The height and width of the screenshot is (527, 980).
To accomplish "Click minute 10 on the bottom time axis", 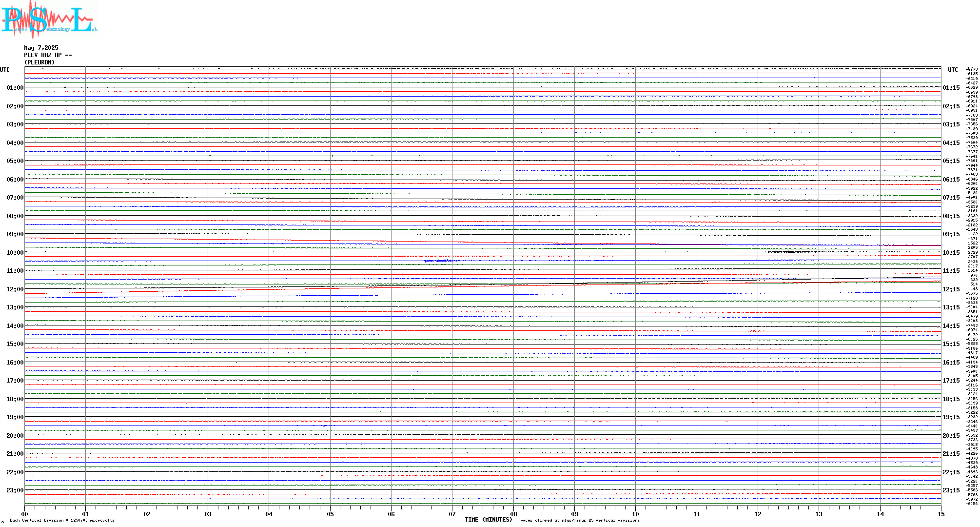I will [x=635, y=514].
